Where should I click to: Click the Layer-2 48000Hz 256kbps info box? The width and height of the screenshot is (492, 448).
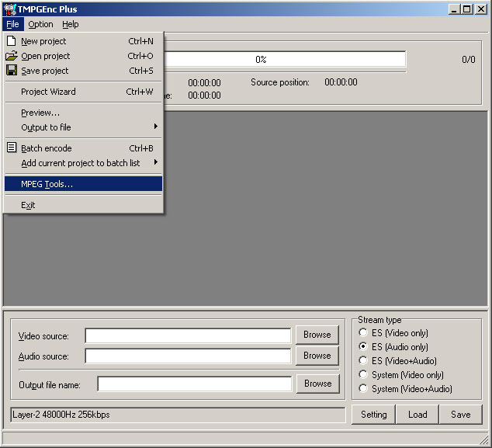(178, 415)
